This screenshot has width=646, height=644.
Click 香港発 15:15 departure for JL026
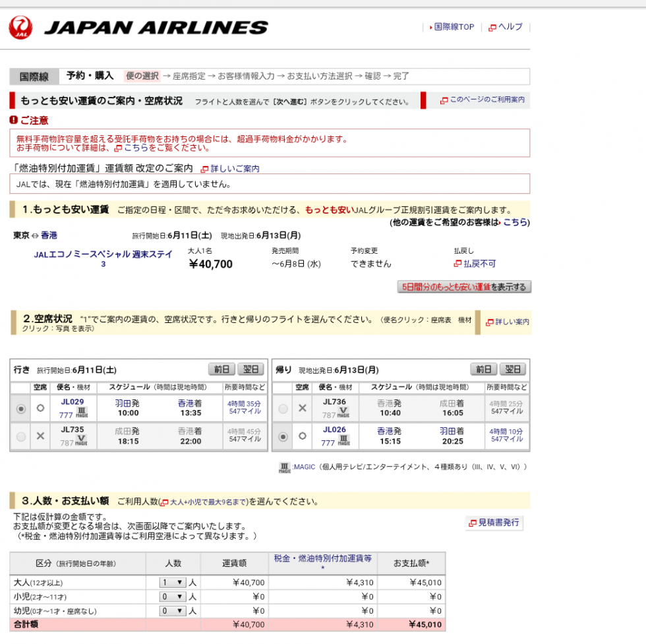point(390,436)
